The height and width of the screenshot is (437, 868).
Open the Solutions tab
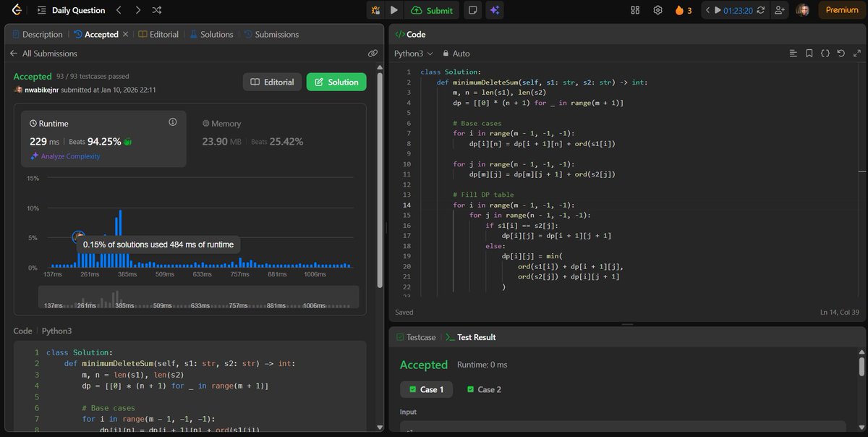click(x=211, y=34)
